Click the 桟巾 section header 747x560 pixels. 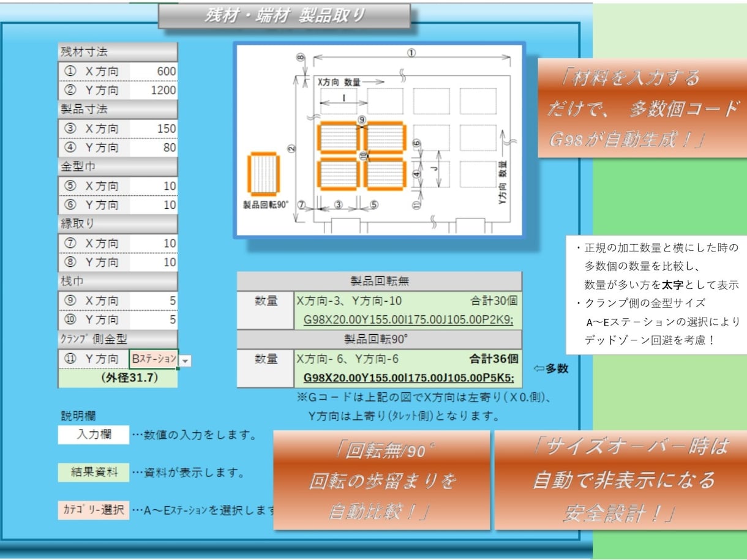point(118,281)
